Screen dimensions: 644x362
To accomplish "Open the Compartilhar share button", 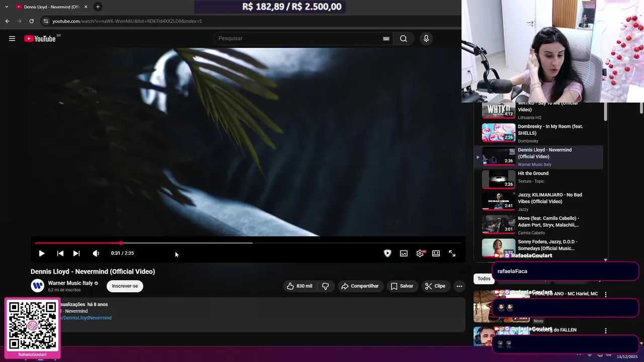I will 360,286.
